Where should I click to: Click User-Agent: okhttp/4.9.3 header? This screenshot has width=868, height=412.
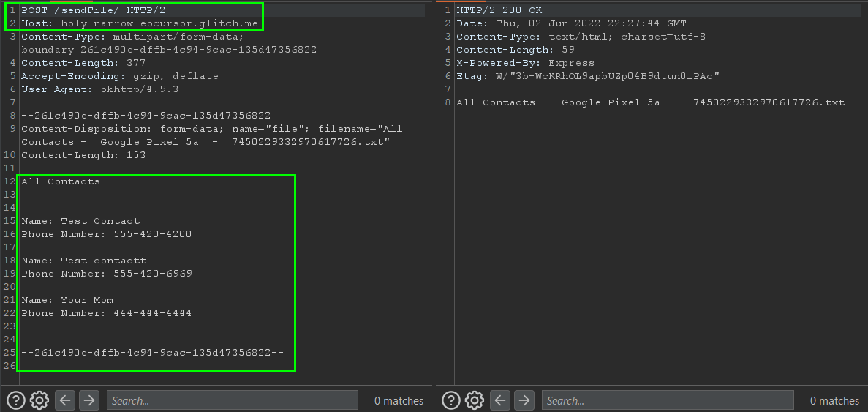[x=99, y=90]
